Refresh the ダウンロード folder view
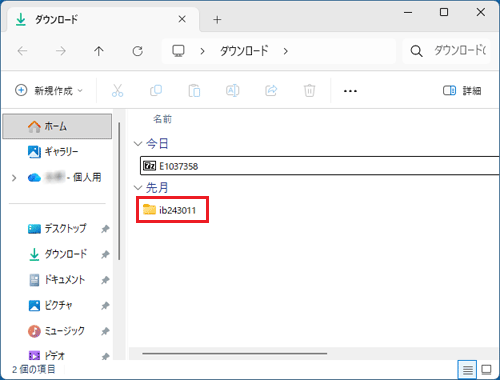Viewport: 500px width, 380px height. [x=137, y=51]
